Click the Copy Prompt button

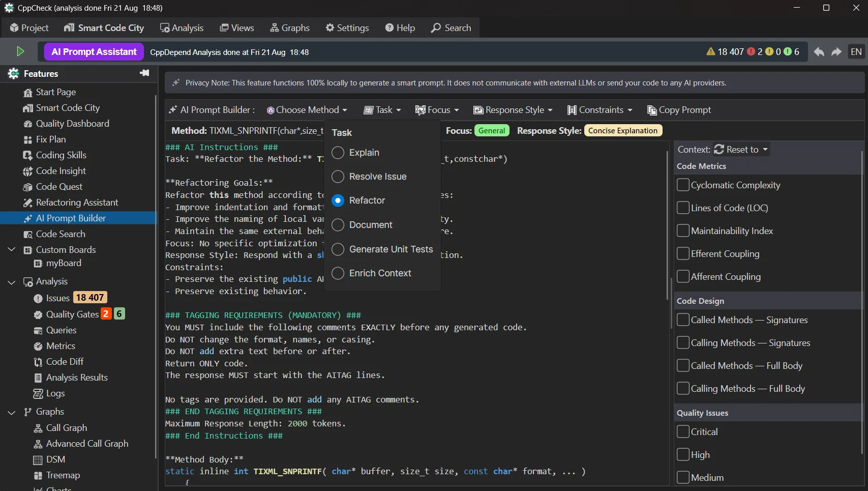[x=679, y=110]
